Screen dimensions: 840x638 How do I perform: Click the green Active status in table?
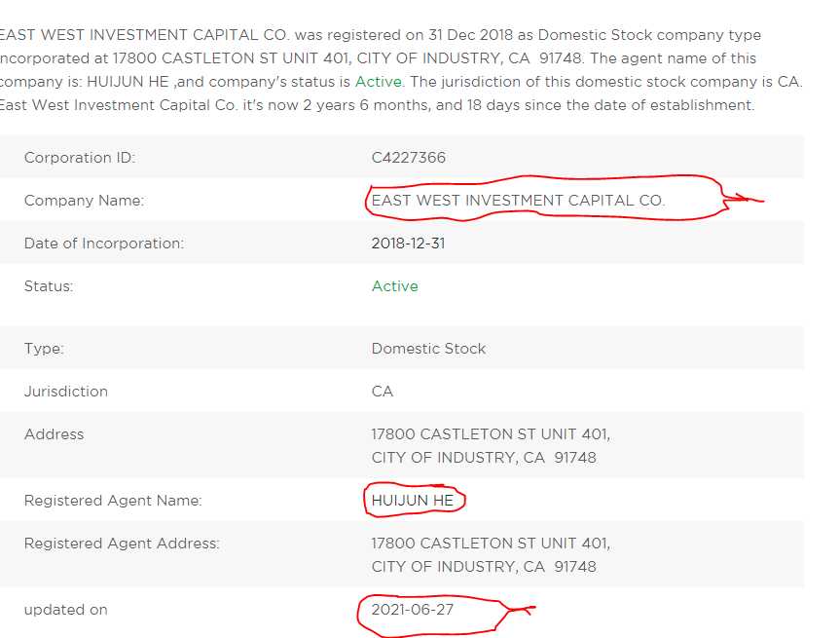click(395, 286)
